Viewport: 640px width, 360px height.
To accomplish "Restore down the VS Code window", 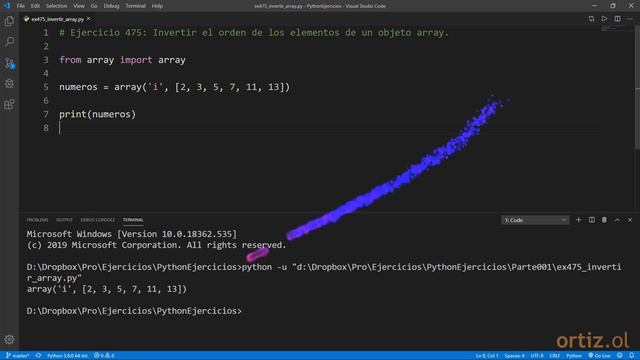I will [613, 6].
